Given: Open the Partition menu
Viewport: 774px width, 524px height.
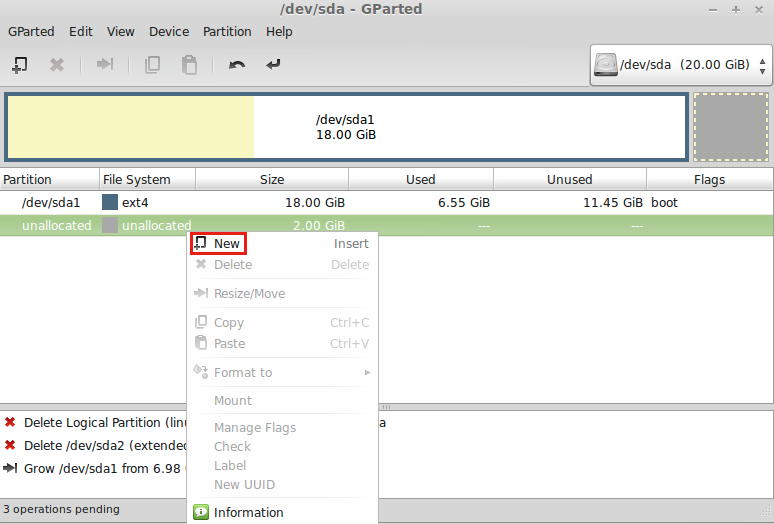Looking at the screenshot, I should click(227, 31).
